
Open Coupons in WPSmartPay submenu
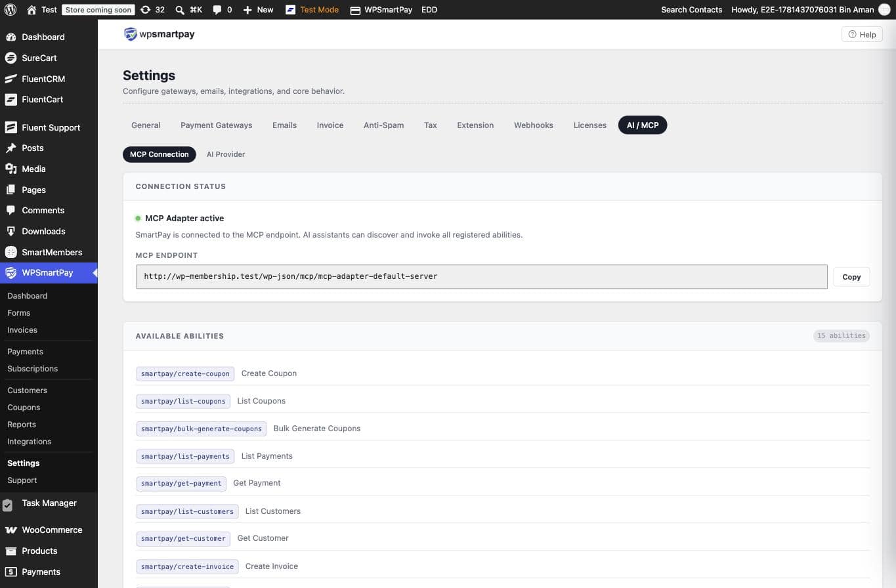(x=24, y=408)
